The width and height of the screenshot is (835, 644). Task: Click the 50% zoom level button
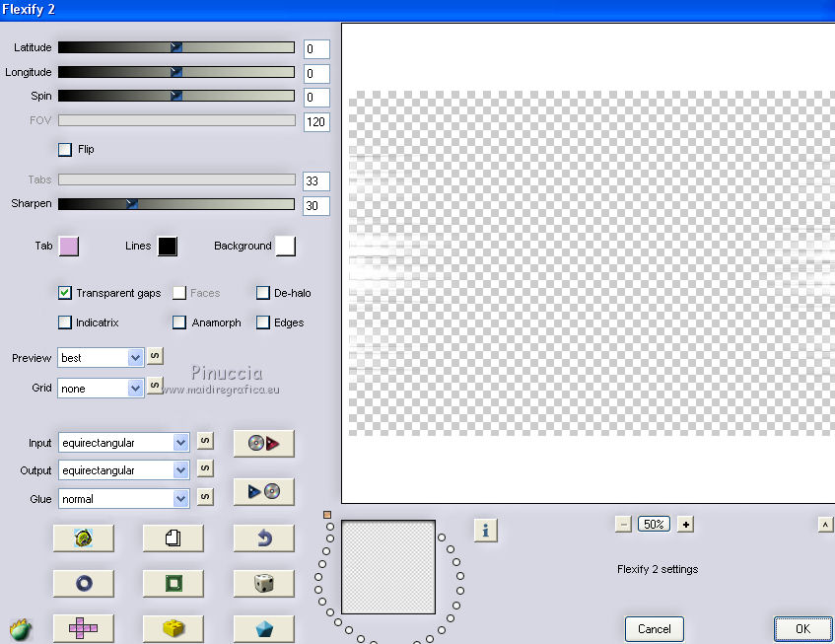click(654, 524)
